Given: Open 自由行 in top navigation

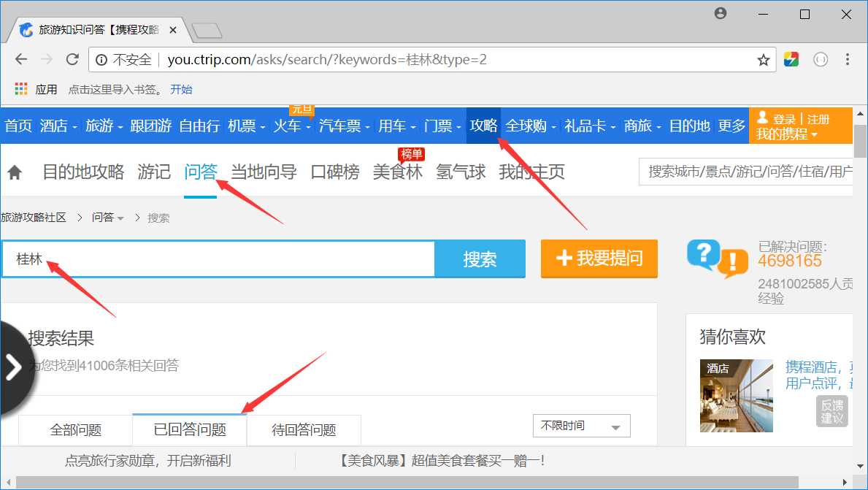Looking at the screenshot, I should (x=200, y=126).
